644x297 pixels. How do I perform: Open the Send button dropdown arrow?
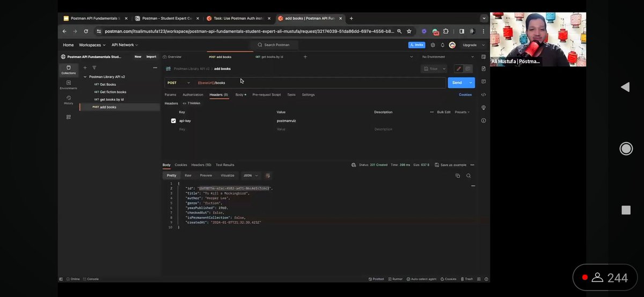(471, 83)
